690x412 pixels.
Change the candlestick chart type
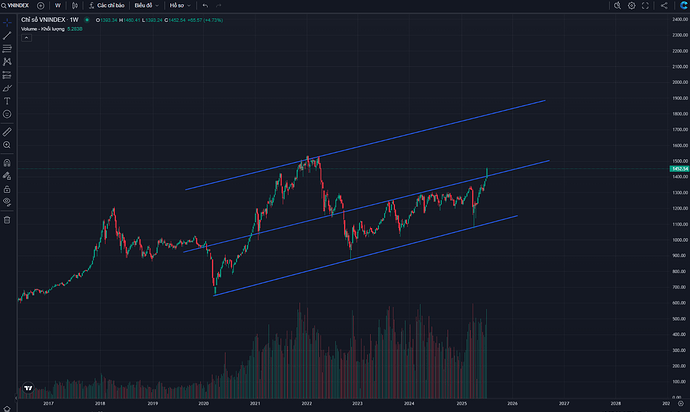pos(75,5)
